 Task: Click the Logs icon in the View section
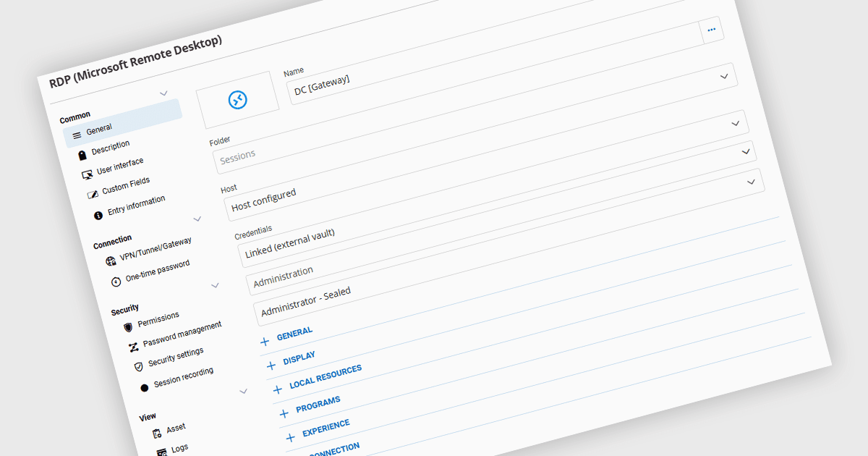162,452
